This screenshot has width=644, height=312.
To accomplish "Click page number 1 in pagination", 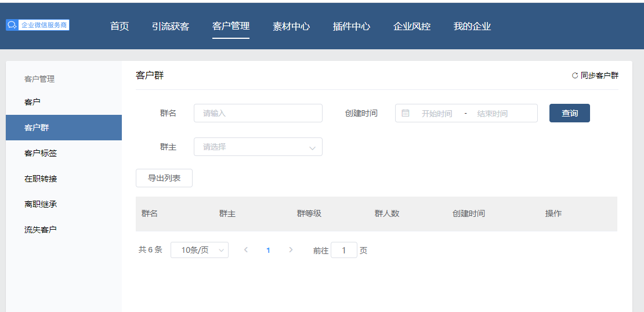I will 268,250.
